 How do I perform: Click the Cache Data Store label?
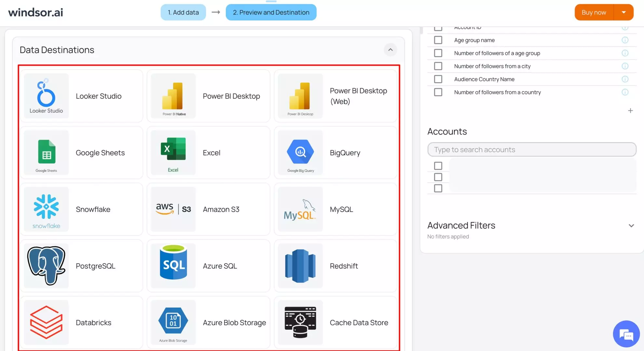point(359,322)
